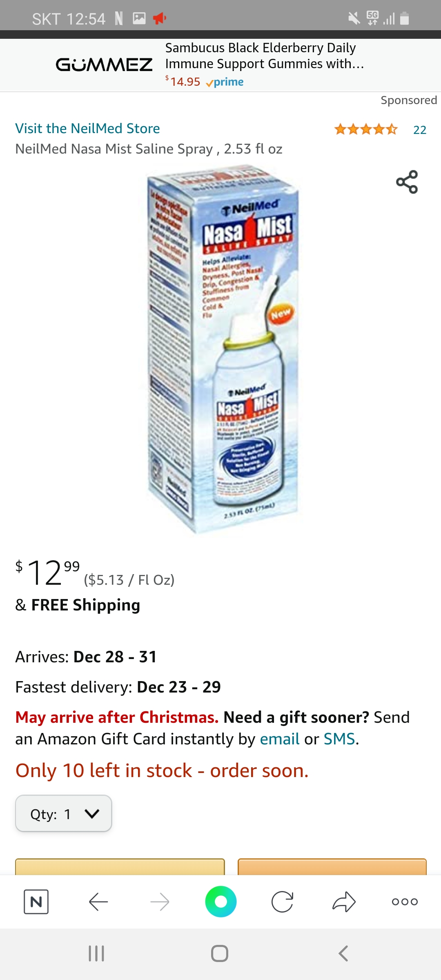Open email gift card link

tap(280, 739)
